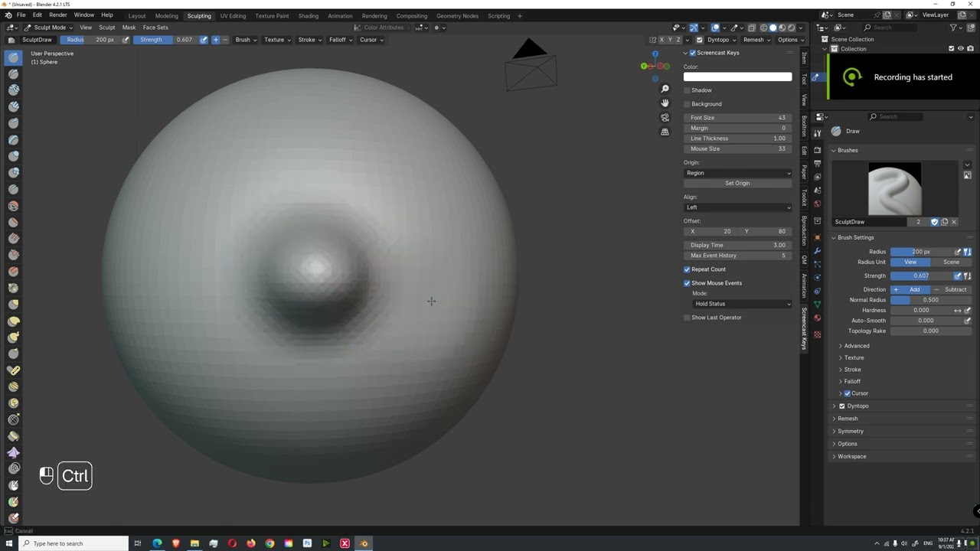980x551 pixels.
Task: Open Hold Status mode dropdown
Action: coord(743,304)
